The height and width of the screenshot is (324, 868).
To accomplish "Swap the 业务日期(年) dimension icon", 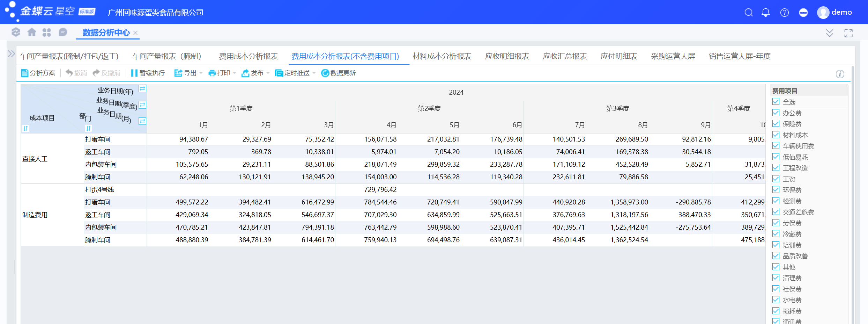I will point(142,89).
